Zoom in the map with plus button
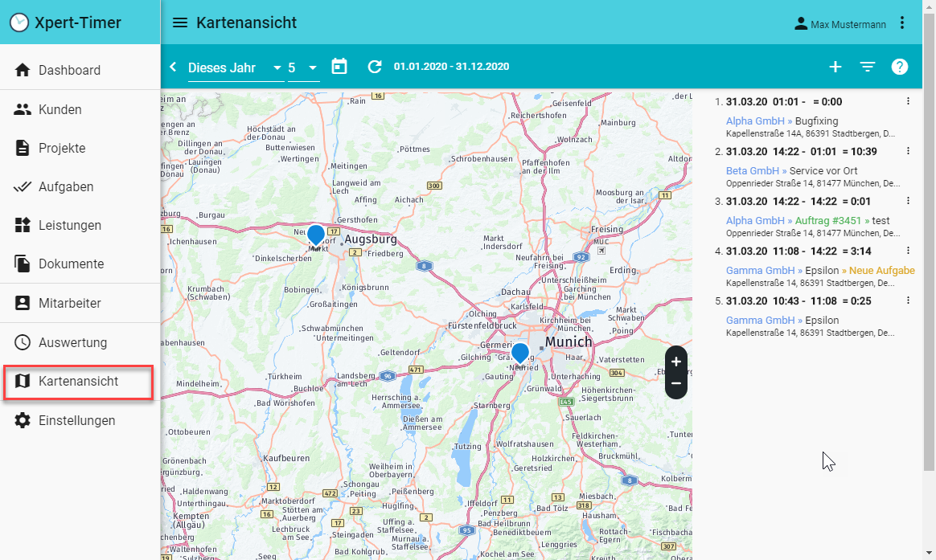The height and width of the screenshot is (560, 936). tap(676, 362)
